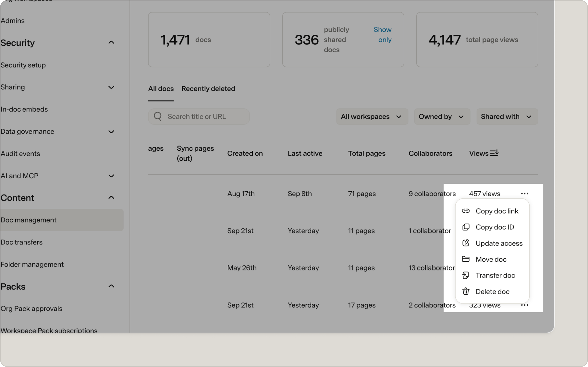
Task: Open the three-dot menu for the 323 views row
Action: (x=524, y=305)
